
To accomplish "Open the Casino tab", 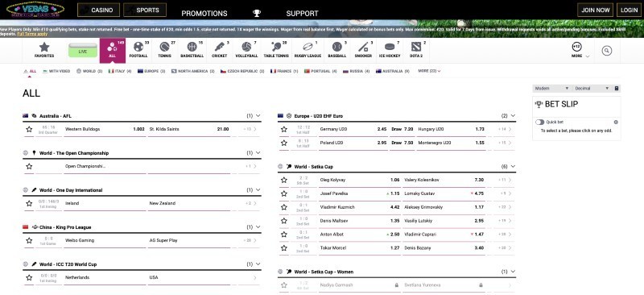I will pos(98,10).
